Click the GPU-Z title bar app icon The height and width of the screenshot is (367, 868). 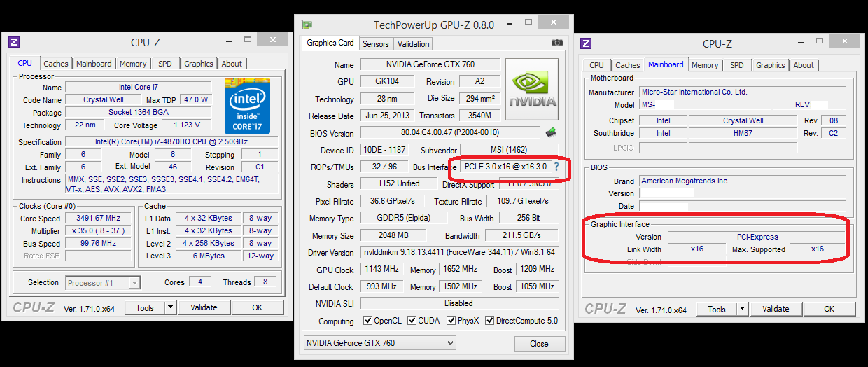pos(307,25)
